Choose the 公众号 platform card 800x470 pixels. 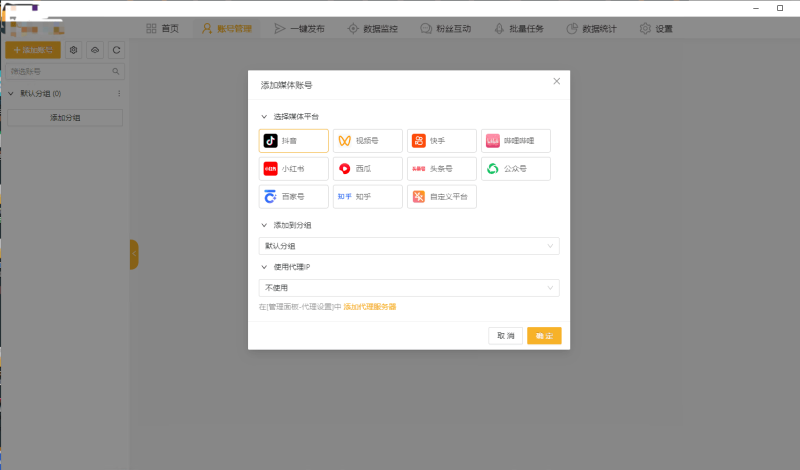click(515, 168)
